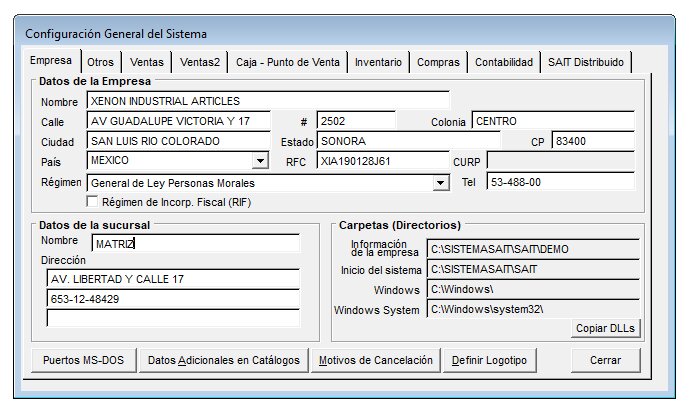Open the Contabilidad tab
Screen dimensions: 694x413
point(504,62)
